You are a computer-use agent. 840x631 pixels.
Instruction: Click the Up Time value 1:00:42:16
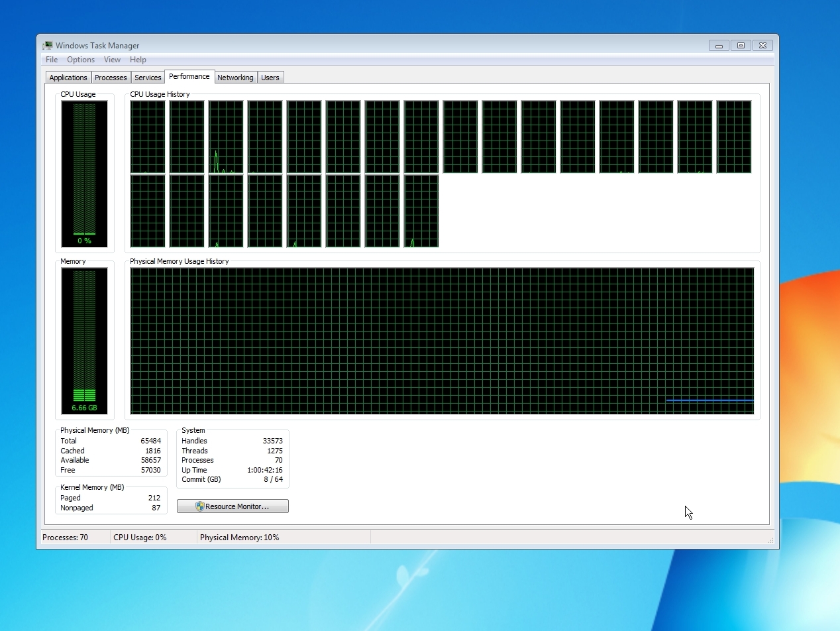[265, 470]
